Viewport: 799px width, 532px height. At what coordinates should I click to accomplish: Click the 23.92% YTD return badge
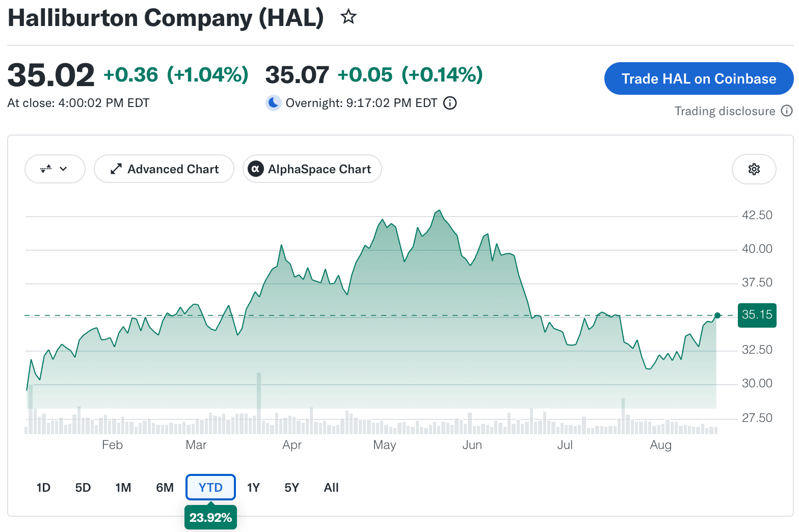pos(210,518)
